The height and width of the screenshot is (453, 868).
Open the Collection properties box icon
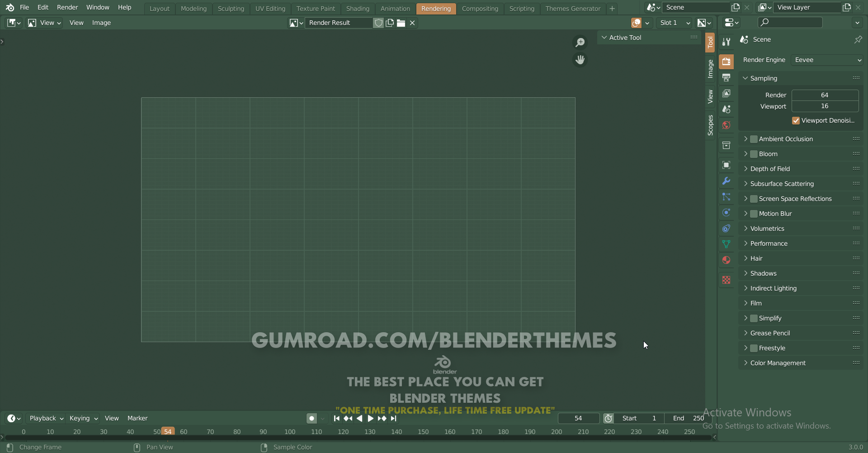(726, 145)
